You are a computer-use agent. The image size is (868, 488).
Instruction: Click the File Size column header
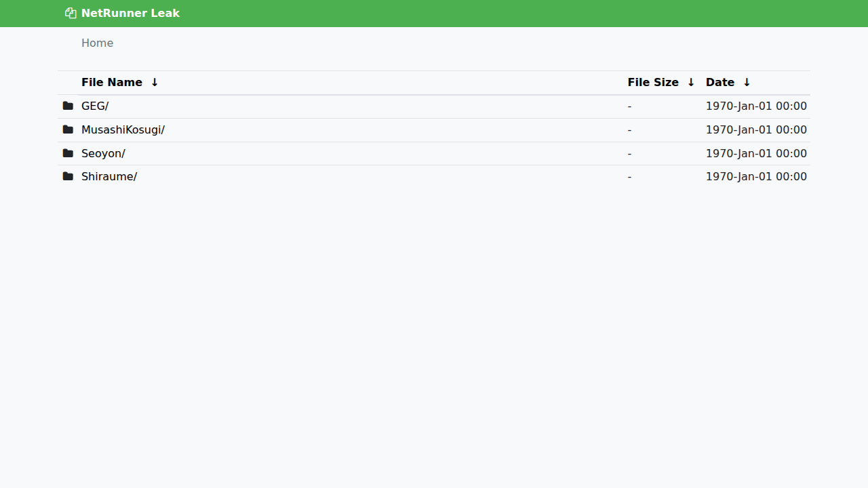pyautogui.click(x=653, y=82)
